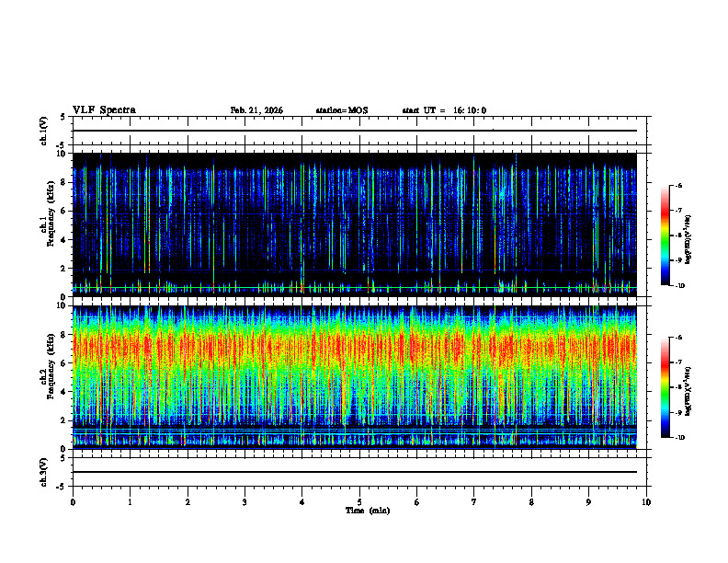Viewport: 728px width, 563px height.
Task: Click the ch.1 spectrogram color bar
Action: 665,236
